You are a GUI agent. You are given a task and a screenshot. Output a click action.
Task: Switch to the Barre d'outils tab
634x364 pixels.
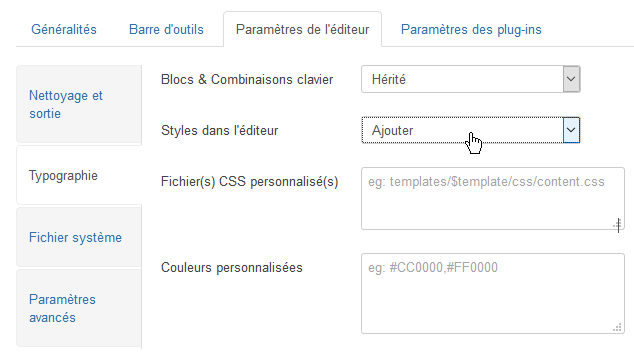[x=166, y=30]
